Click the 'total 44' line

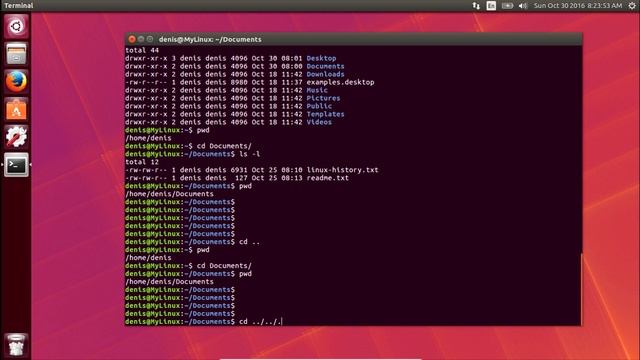click(142, 50)
